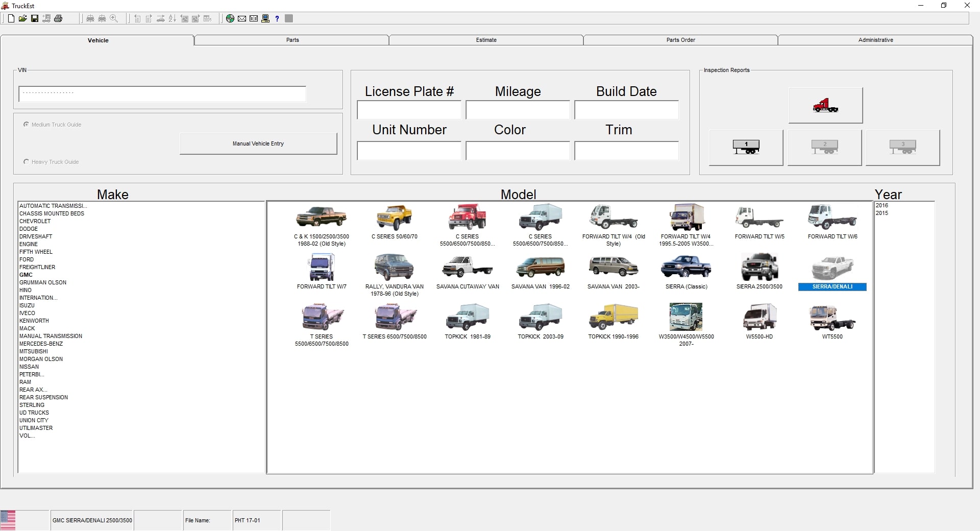Click the trailer 1 inspection report button
The width and height of the screenshot is (980, 531).
coord(746,148)
